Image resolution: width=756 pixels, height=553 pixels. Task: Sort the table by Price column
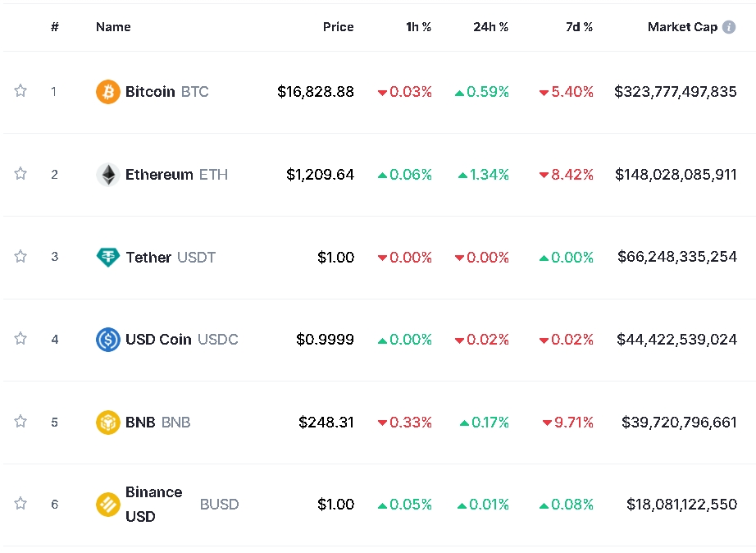point(338,27)
